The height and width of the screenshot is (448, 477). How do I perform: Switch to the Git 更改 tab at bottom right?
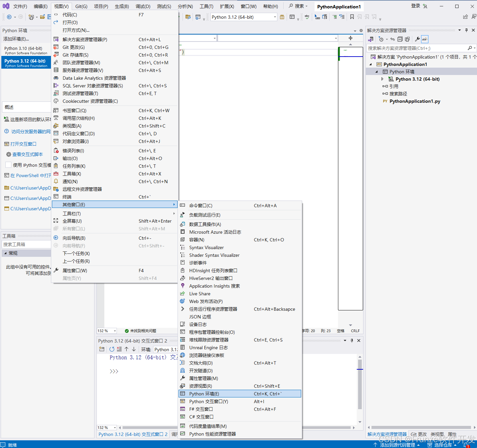419,434
